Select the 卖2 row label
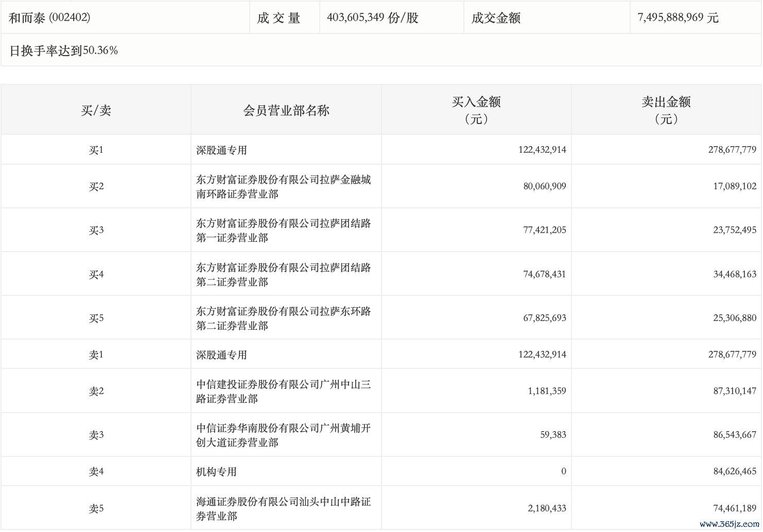763x532 pixels. (x=96, y=392)
